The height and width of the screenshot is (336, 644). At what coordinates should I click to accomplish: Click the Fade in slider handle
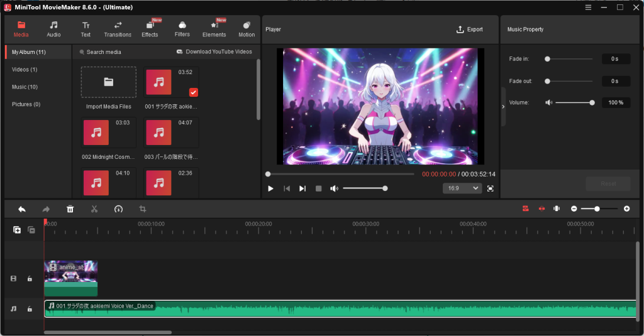pyautogui.click(x=548, y=59)
